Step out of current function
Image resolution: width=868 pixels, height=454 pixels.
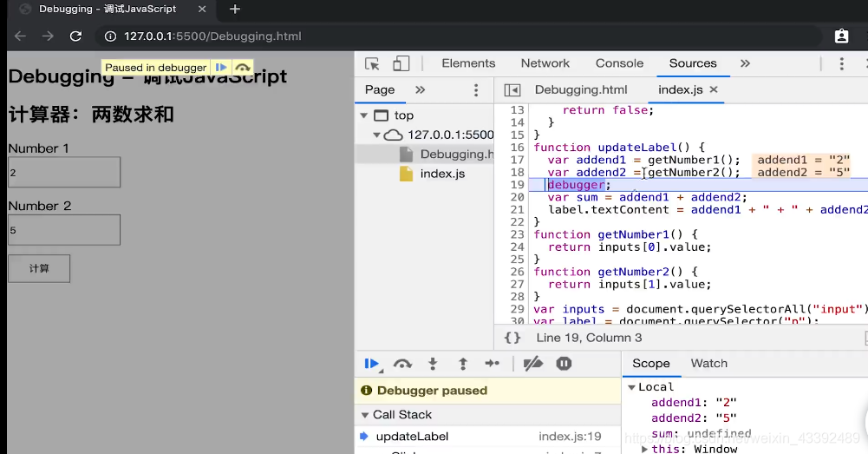(x=463, y=364)
